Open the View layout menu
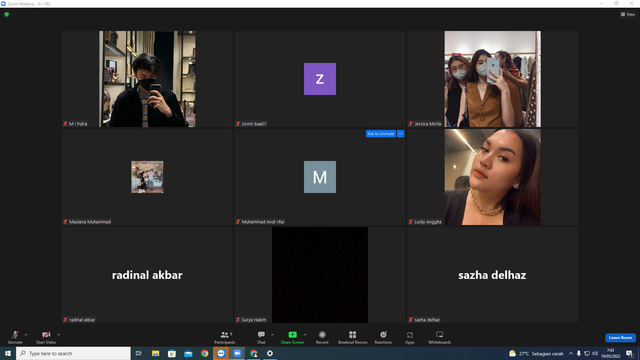This screenshot has height=360, width=640. (628, 14)
